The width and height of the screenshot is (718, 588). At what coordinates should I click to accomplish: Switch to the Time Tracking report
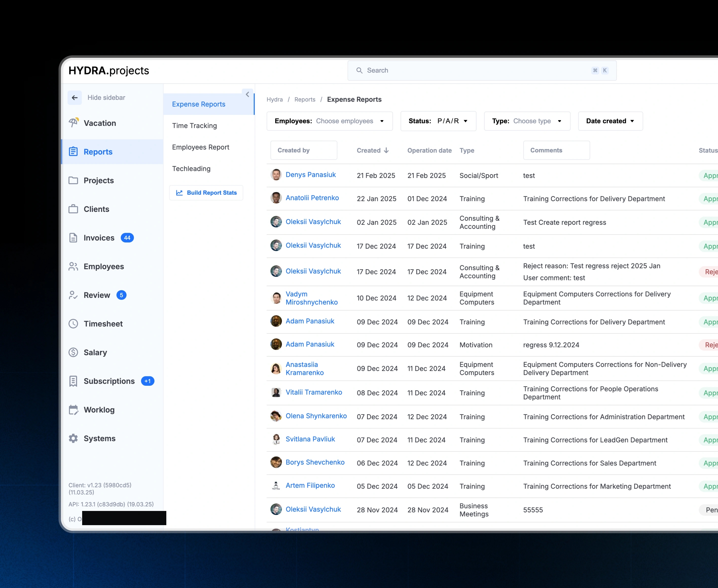[x=194, y=126]
